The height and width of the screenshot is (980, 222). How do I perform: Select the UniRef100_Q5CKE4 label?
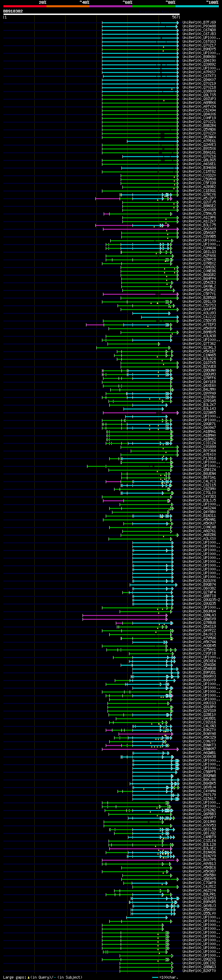199,661
